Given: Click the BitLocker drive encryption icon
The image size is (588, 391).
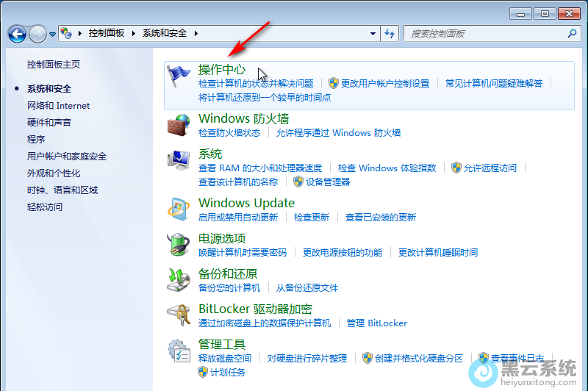Looking at the screenshot, I should (x=179, y=315).
